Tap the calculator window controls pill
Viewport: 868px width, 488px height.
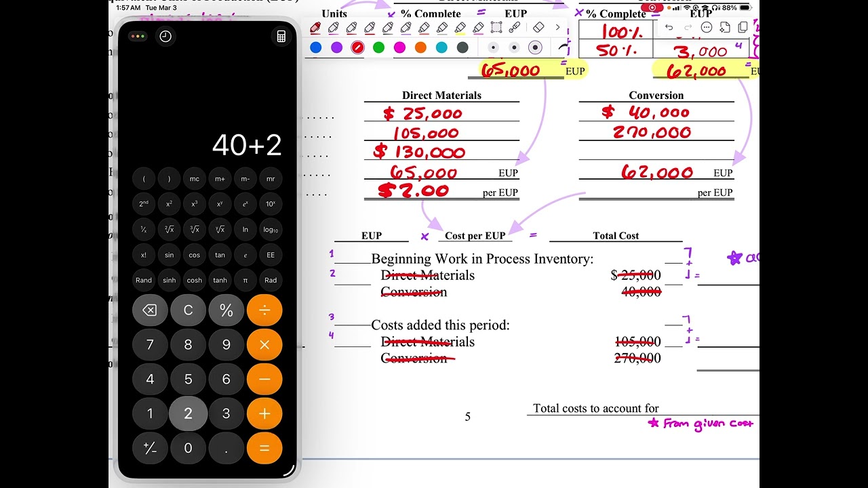click(x=138, y=37)
